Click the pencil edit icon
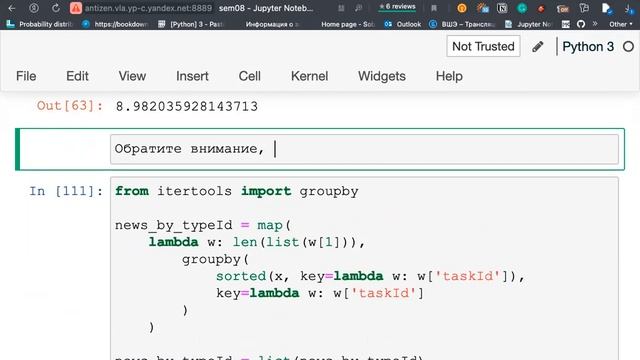The height and width of the screenshot is (360, 640). coord(538,47)
